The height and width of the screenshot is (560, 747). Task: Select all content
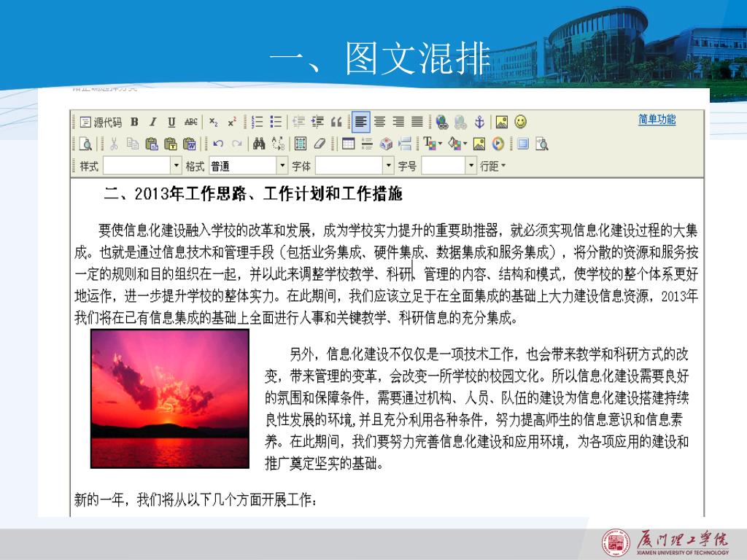coord(301,144)
